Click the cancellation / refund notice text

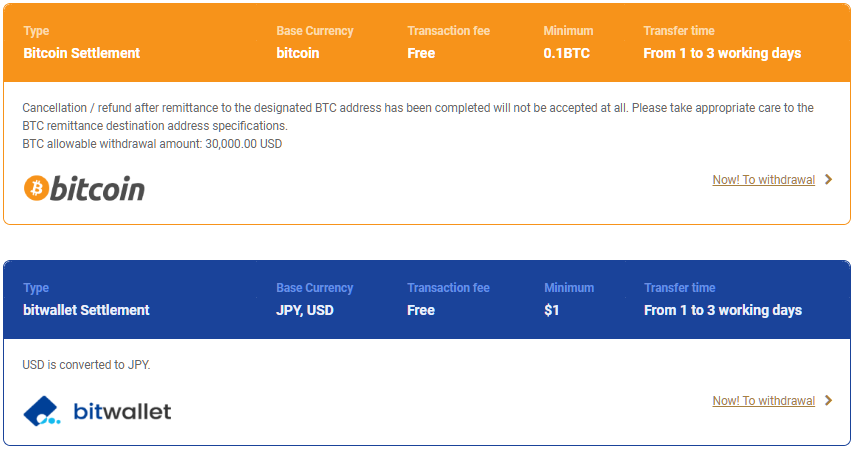(418, 117)
